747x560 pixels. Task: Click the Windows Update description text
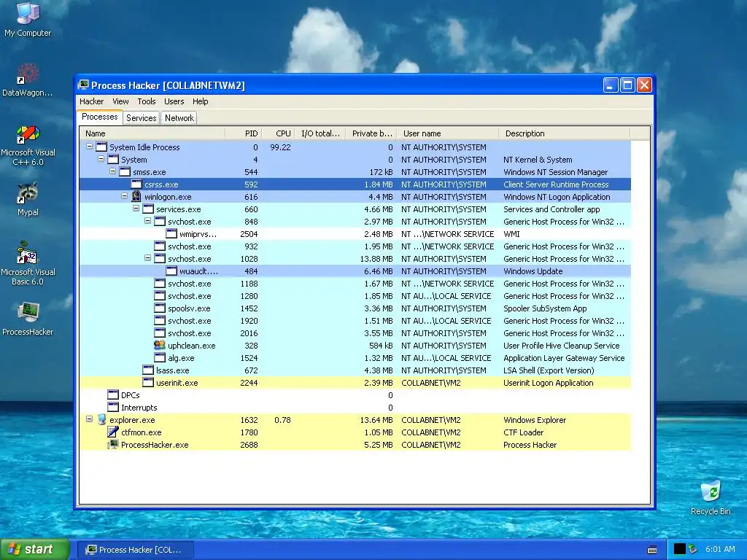tap(533, 271)
